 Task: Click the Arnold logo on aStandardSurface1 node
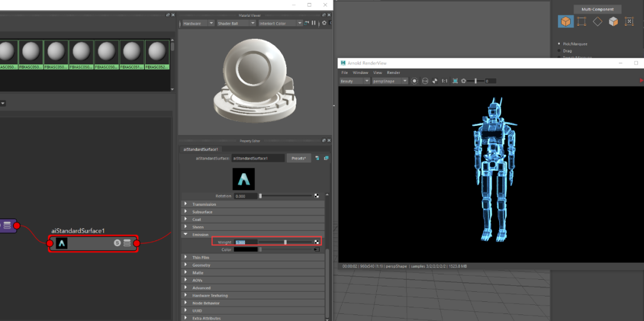point(62,243)
